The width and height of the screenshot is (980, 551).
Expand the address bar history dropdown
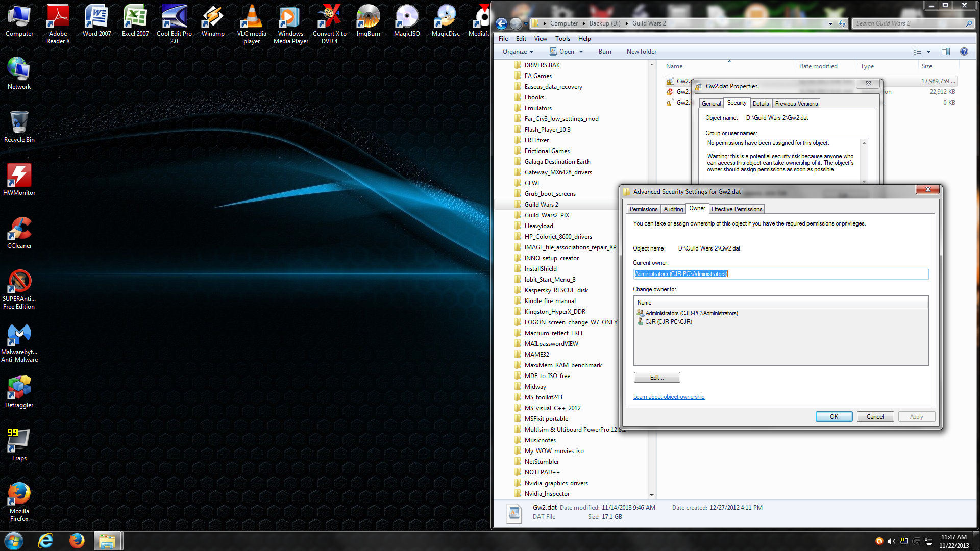coord(830,23)
